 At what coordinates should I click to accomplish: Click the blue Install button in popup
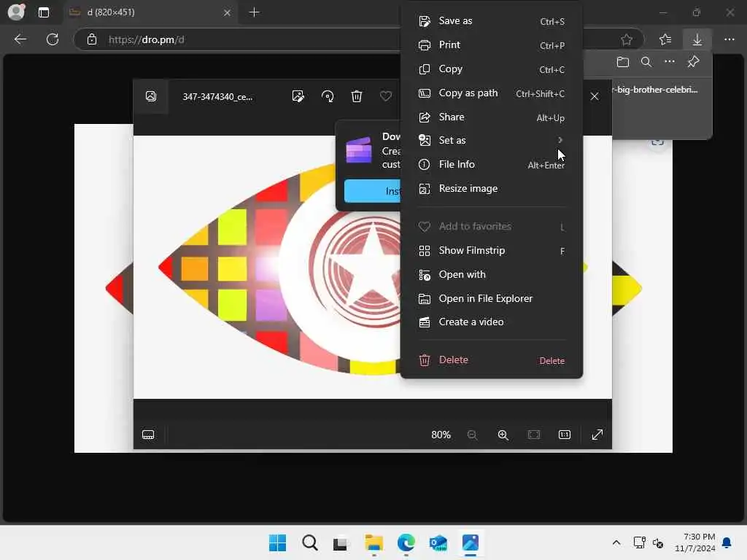pyautogui.click(x=372, y=191)
